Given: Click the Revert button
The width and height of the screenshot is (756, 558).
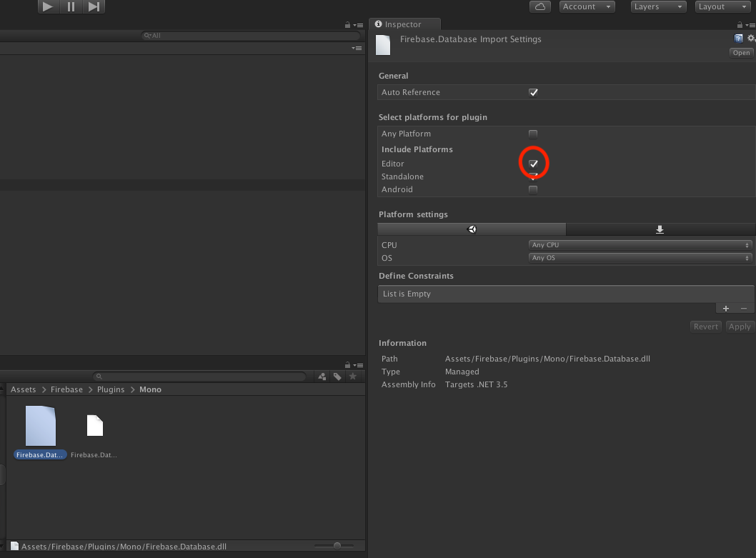Looking at the screenshot, I should tap(706, 327).
